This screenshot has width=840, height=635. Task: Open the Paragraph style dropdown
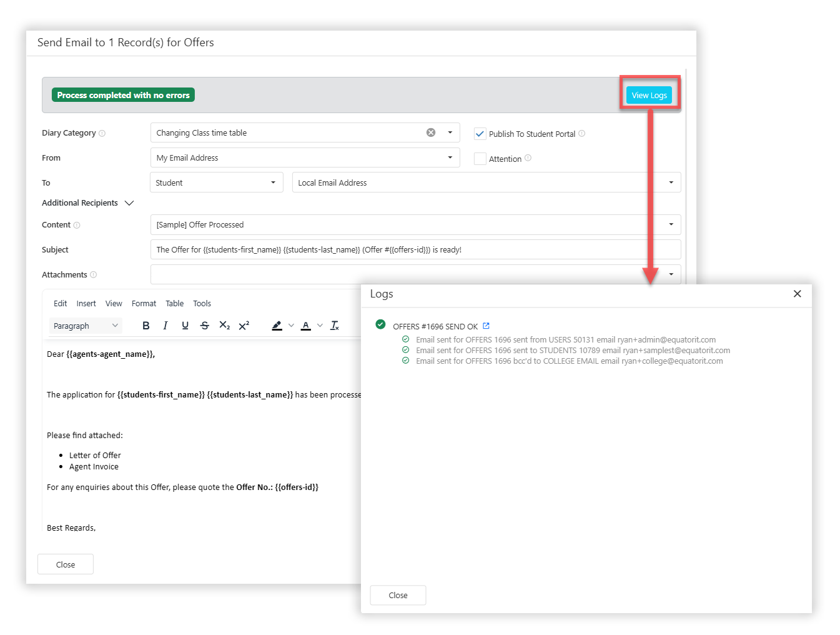coord(86,326)
